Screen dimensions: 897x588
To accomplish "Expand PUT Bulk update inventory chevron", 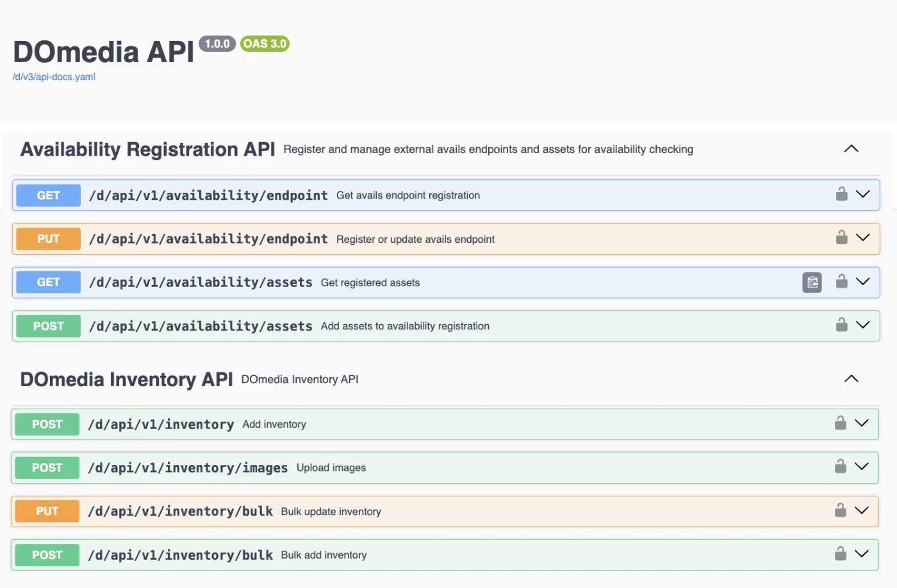I will (862, 510).
